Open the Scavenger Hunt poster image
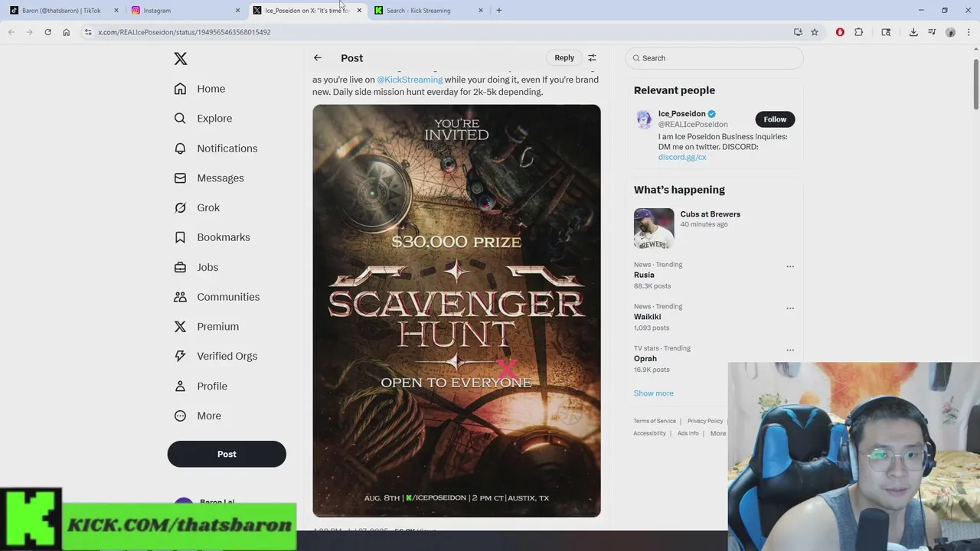Viewport: 980px width, 551px height. point(456,311)
